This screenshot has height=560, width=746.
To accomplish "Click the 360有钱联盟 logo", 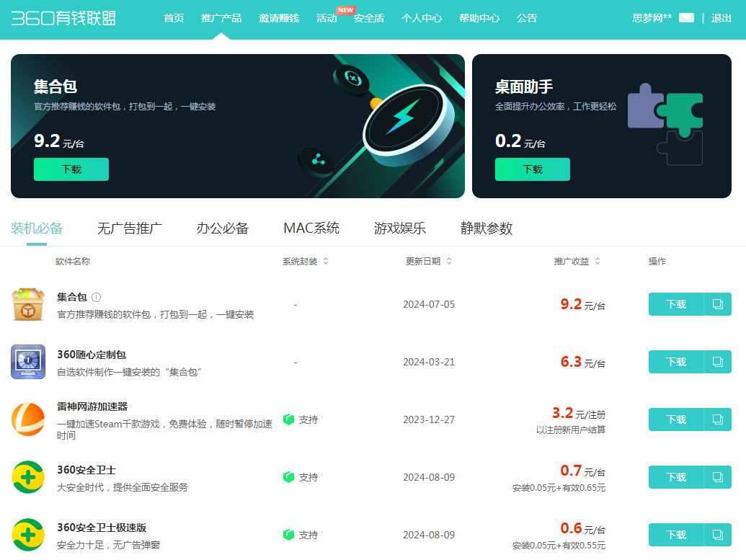I will point(63,18).
